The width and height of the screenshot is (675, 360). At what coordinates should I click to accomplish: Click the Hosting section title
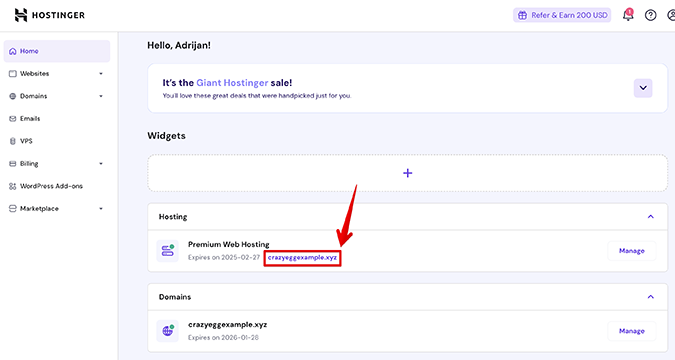click(173, 217)
